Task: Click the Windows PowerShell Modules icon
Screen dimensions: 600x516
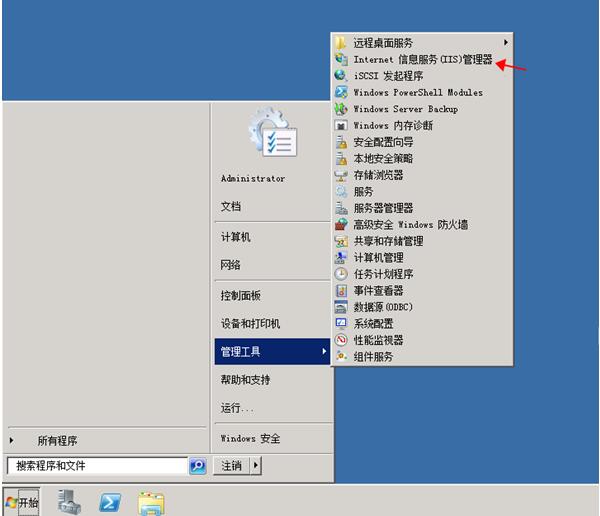Action: click(x=341, y=93)
